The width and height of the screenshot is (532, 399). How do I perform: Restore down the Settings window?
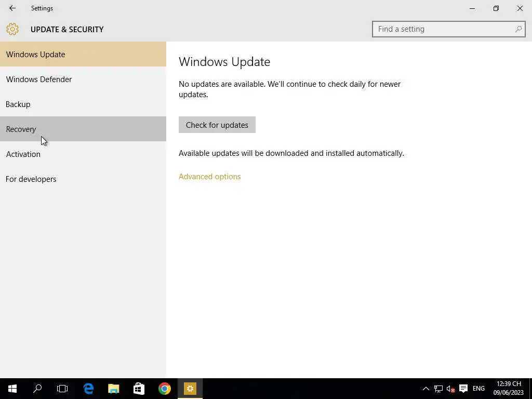coord(496,8)
